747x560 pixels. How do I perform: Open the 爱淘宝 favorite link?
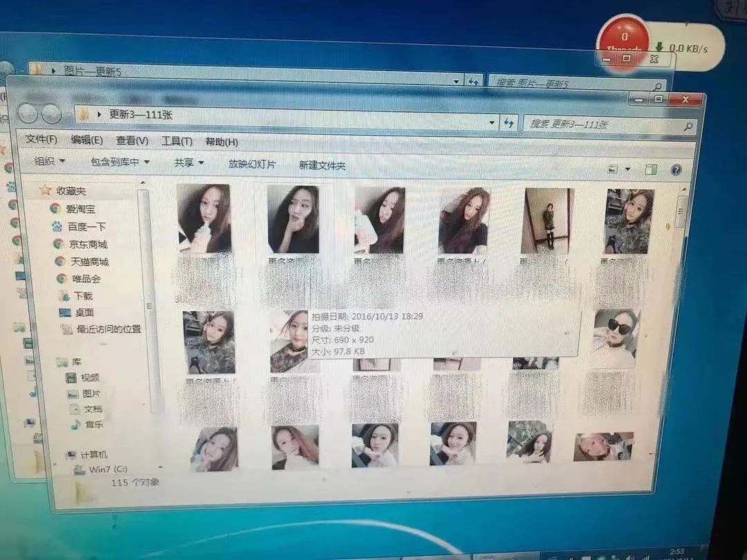[80, 209]
